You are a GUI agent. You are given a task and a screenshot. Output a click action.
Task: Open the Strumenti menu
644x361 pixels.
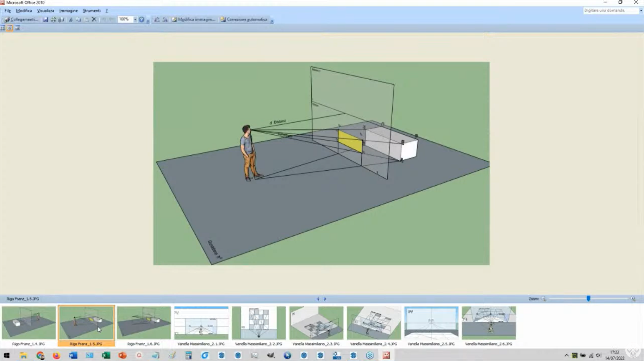[91, 11]
